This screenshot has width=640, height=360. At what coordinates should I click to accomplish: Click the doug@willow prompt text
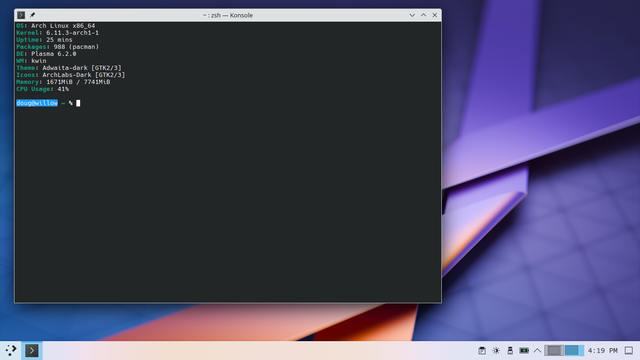[37, 103]
